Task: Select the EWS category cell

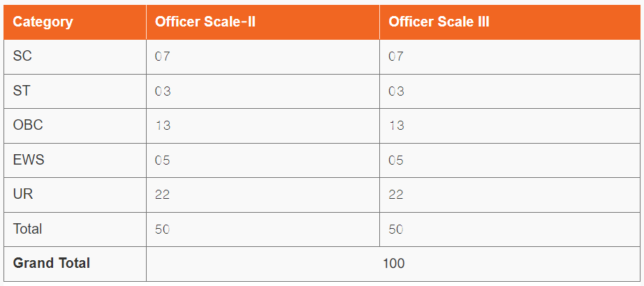Action: click(75, 160)
